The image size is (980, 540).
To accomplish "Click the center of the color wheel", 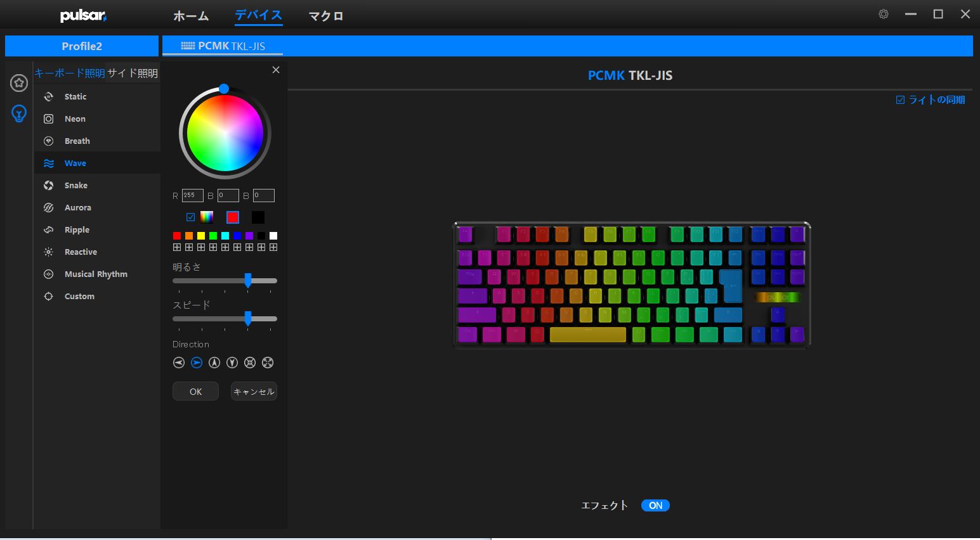I will pyautogui.click(x=225, y=133).
